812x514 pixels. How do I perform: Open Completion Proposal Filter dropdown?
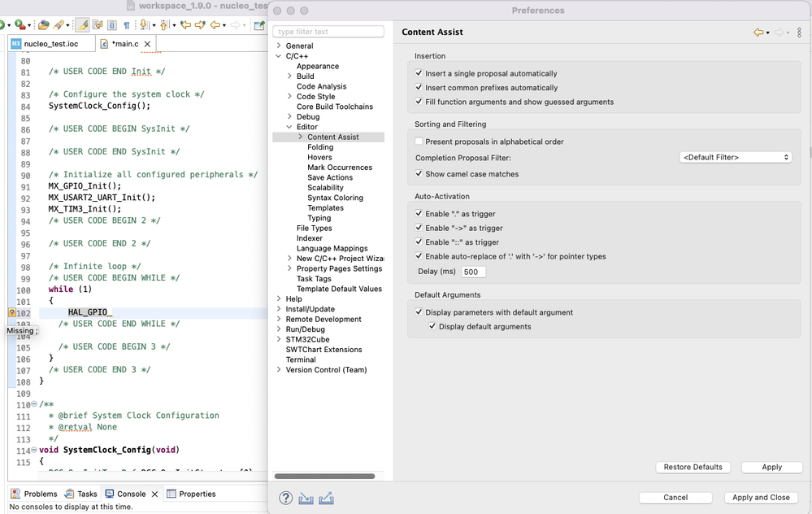736,157
